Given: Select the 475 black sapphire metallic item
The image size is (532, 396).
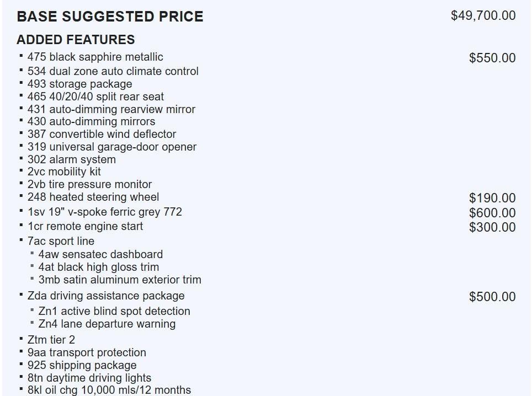Looking at the screenshot, I should coord(95,57).
